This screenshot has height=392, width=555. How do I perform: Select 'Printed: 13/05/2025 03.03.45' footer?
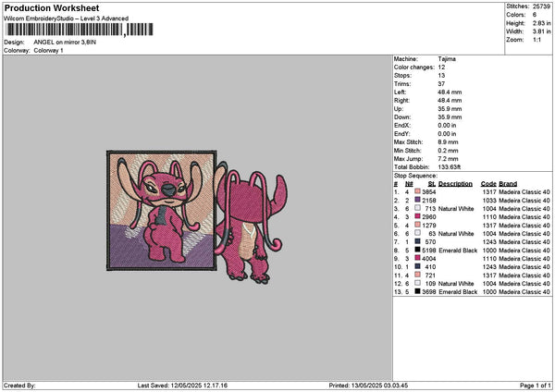click(x=368, y=386)
